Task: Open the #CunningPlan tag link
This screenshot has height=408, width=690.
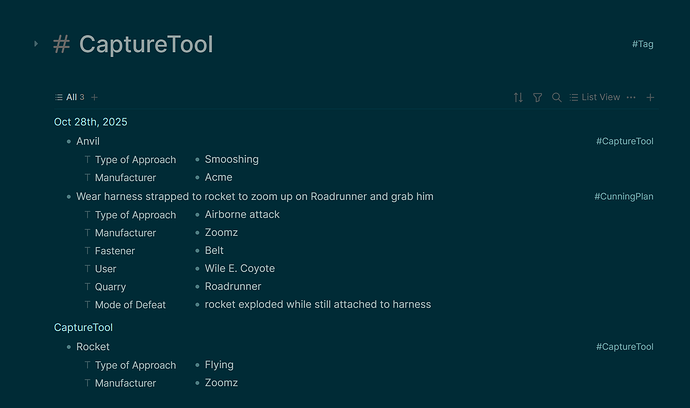Action: (x=624, y=197)
